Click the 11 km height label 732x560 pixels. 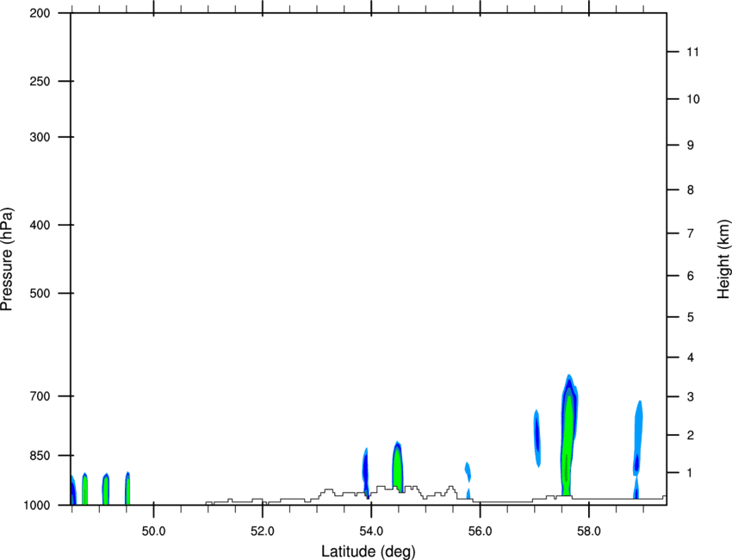(x=692, y=52)
